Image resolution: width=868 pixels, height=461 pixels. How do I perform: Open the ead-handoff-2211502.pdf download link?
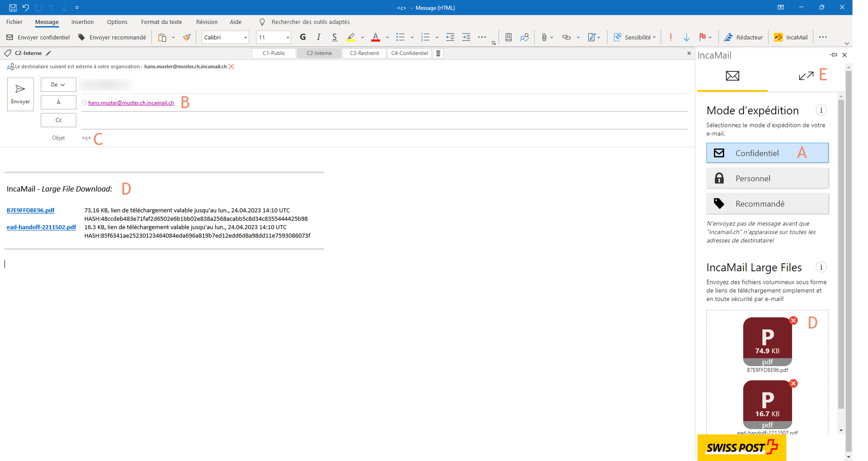[x=41, y=227]
